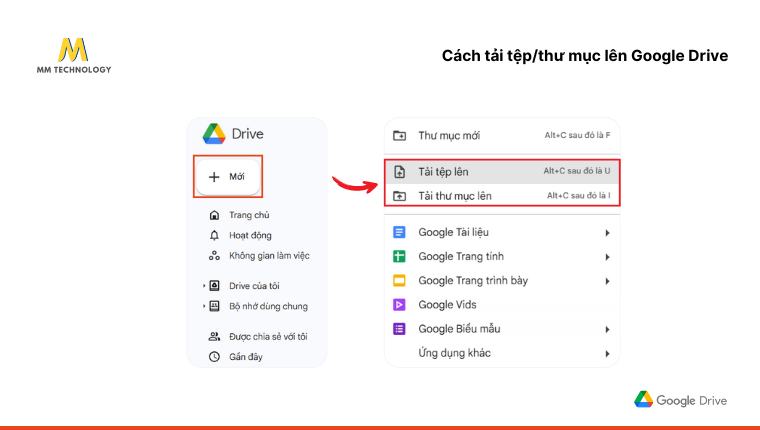Image resolution: width=760 pixels, height=430 pixels.
Task: Click Bộ nhớ dùng chung icon
Action: click(214, 306)
